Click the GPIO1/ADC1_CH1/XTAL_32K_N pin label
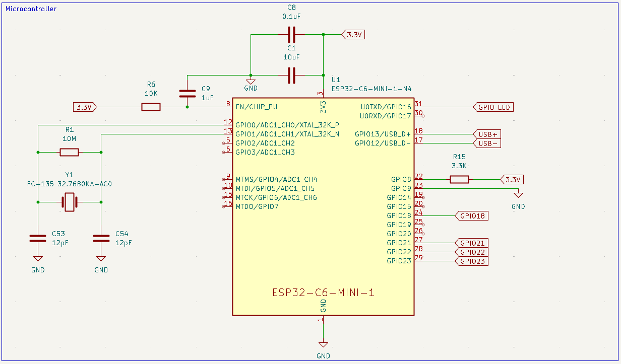 (287, 134)
